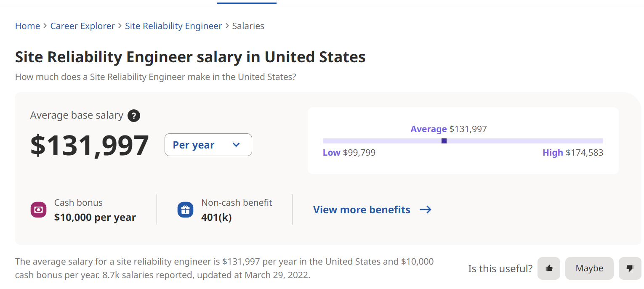This screenshot has width=644, height=289.
Task: Click the arrow beside View more benefits
Action: coord(426,209)
